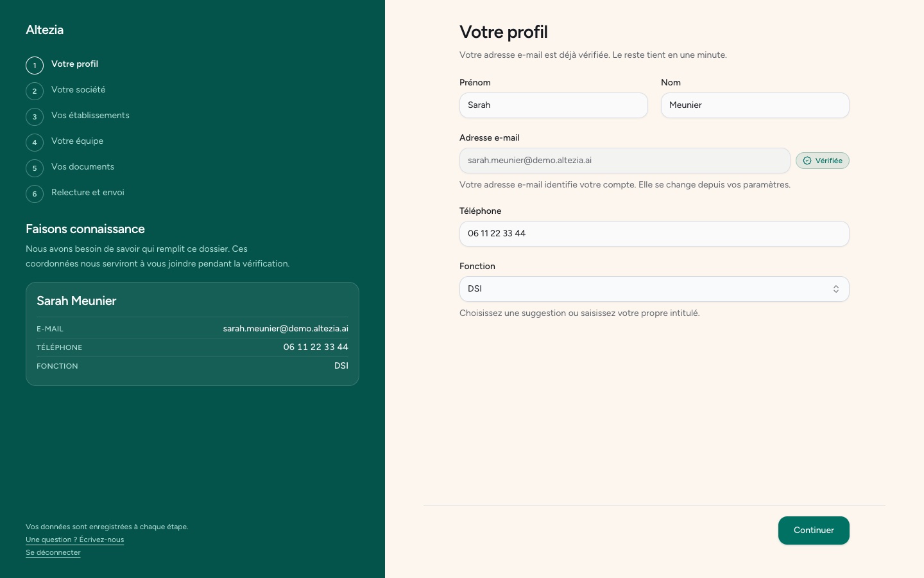Click the DSI value in the summary card

point(341,366)
